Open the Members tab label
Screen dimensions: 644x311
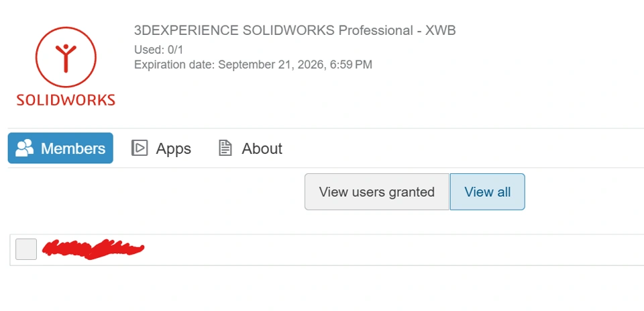73,148
